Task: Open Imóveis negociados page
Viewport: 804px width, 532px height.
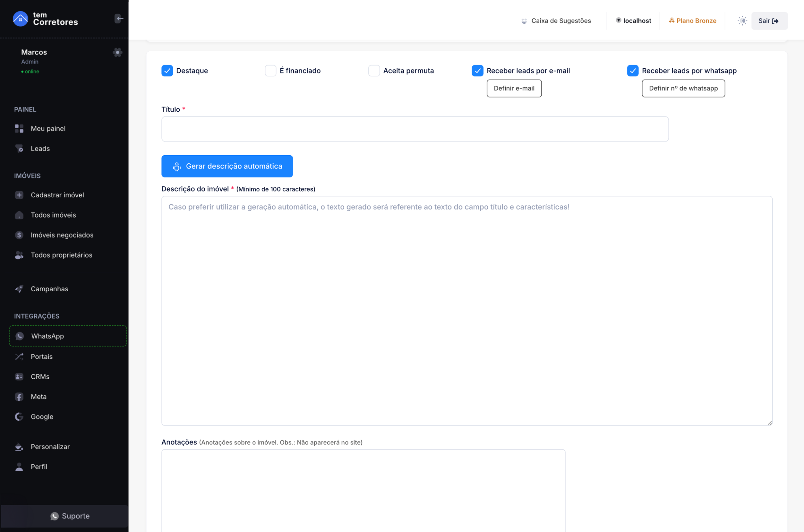Action: 62,235
